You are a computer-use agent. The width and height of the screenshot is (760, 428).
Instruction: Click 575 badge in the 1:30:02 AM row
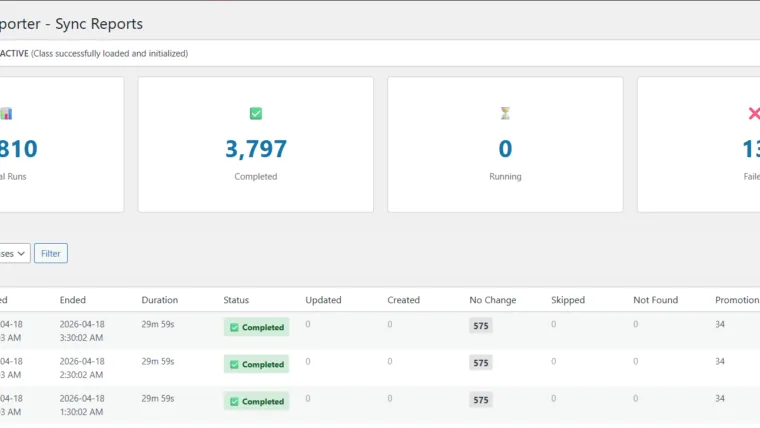481,400
